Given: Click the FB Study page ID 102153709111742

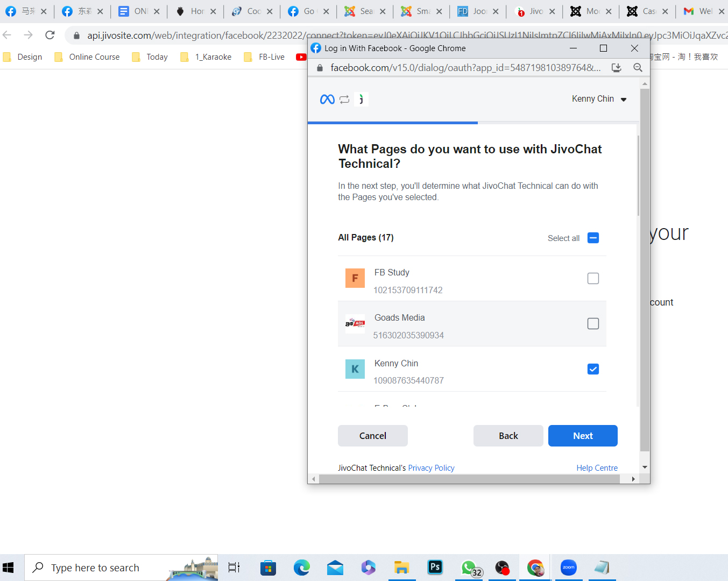Looking at the screenshot, I should [x=408, y=290].
